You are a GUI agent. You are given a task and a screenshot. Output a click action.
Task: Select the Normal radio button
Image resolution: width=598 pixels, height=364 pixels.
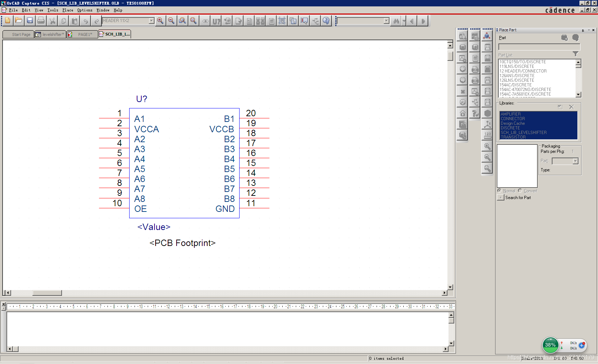pos(499,191)
